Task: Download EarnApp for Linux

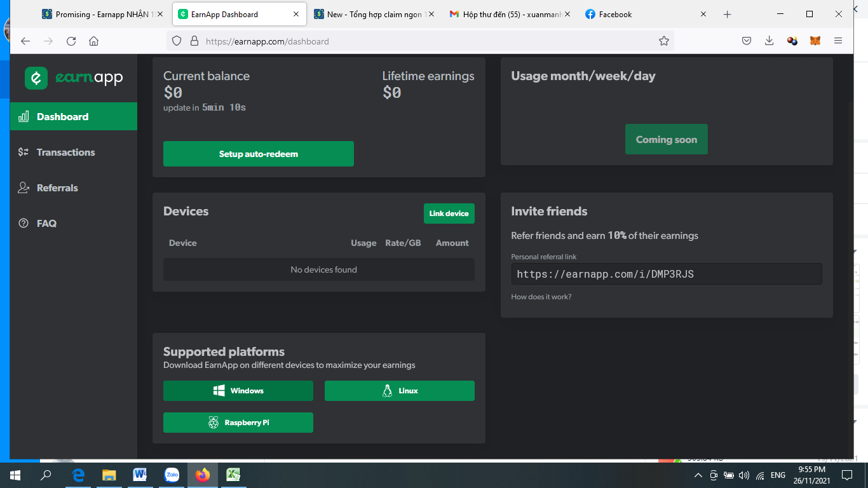Action: click(400, 391)
